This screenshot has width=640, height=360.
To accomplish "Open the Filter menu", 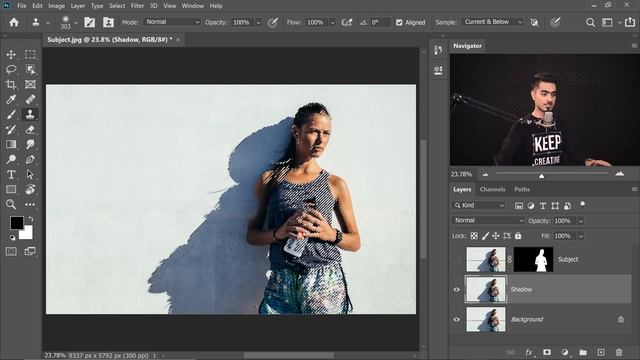I will (137, 6).
